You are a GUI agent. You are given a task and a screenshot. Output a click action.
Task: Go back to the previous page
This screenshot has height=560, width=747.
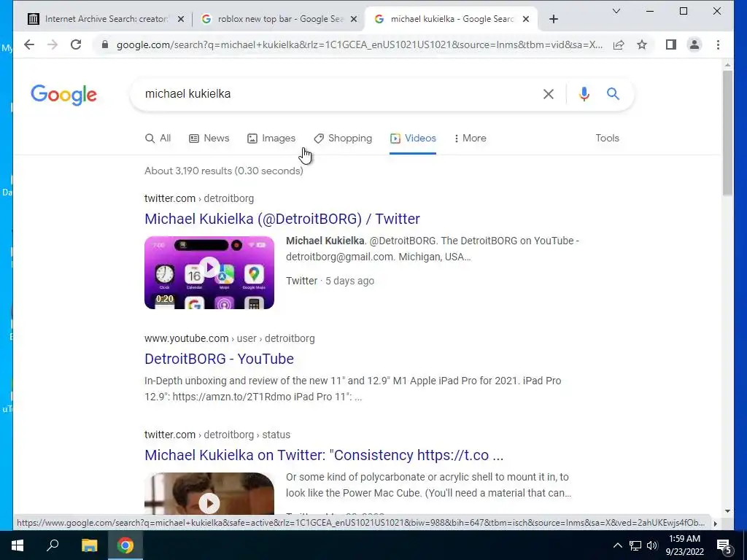[x=29, y=44]
